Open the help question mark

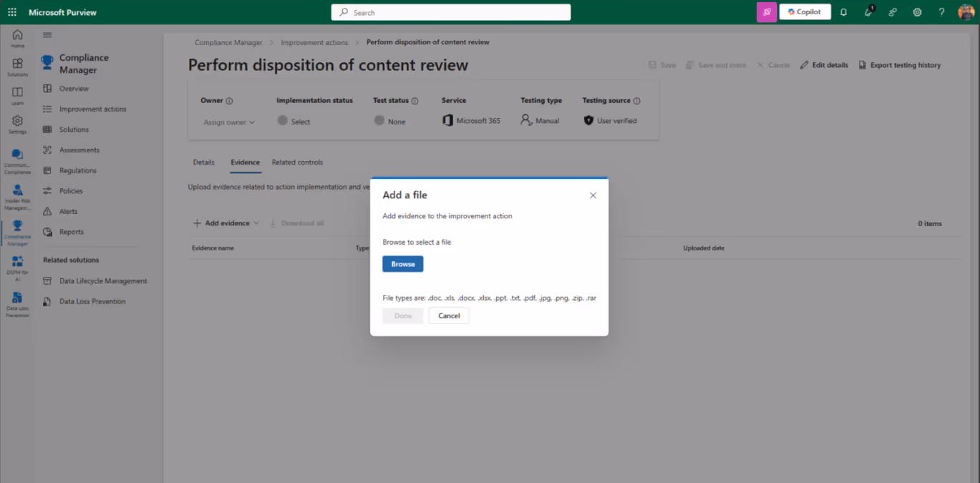(941, 12)
